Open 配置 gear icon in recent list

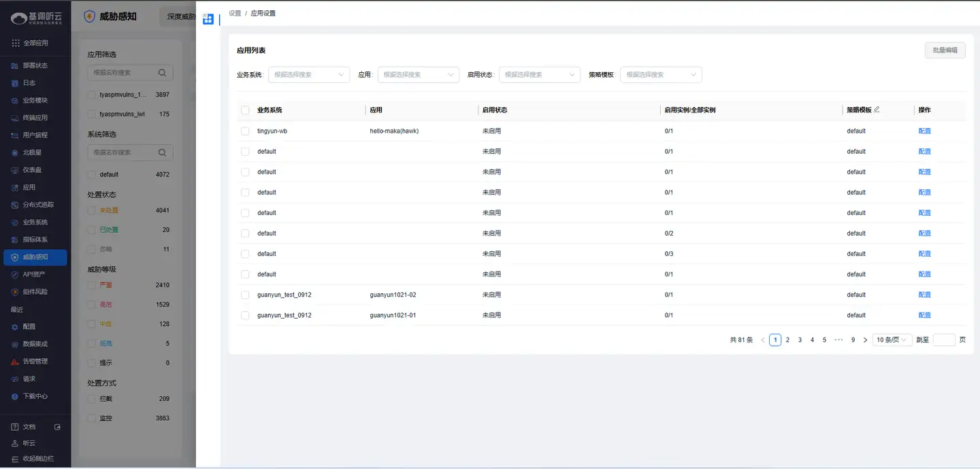pos(15,327)
